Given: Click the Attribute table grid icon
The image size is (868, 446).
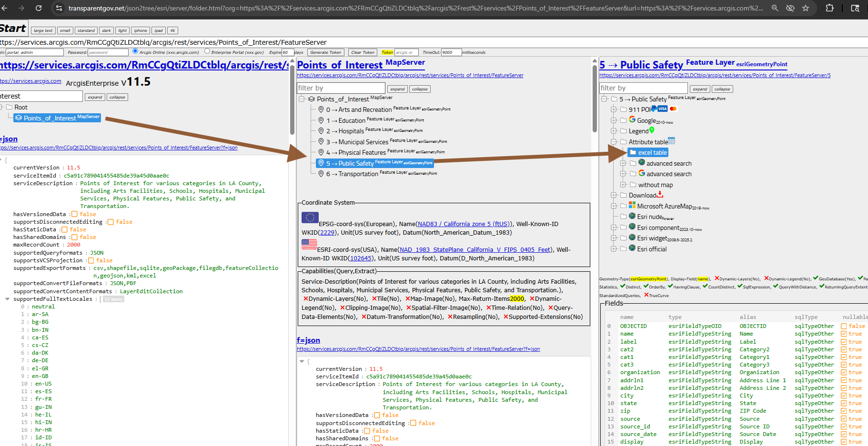Looking at the screenshot, I should coord(671,141).
